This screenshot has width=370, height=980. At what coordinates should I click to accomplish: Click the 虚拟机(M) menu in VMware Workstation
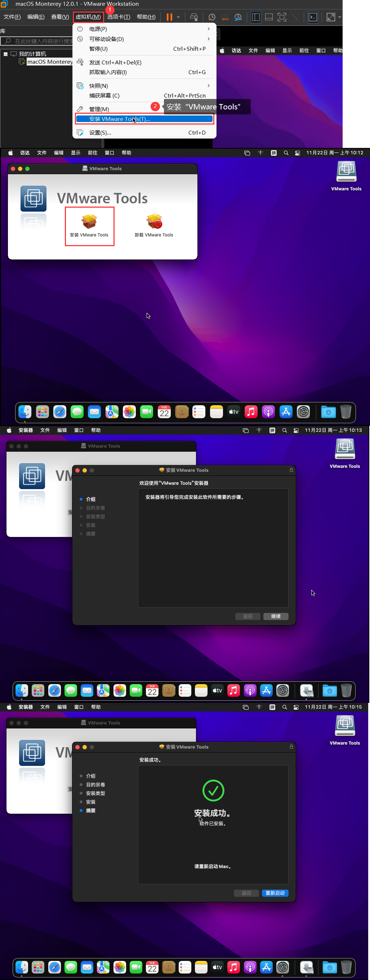(x=88, y=17)
